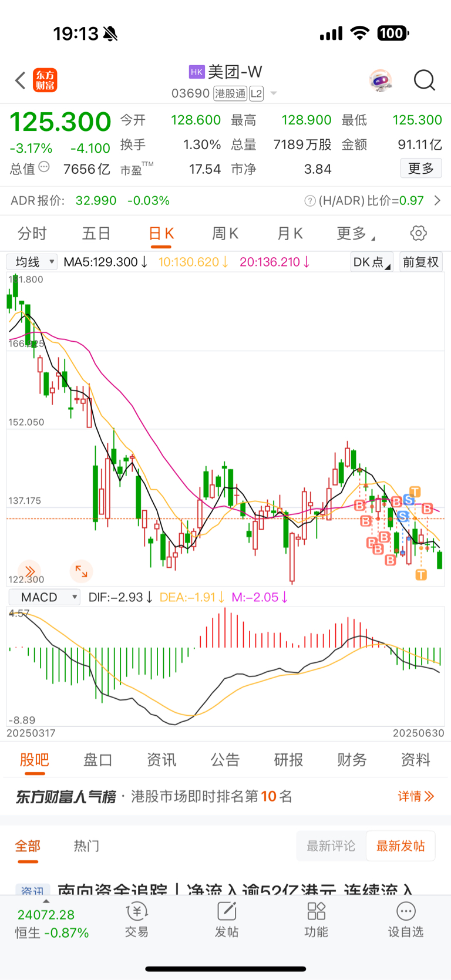Select the 热门 posts filter
The image size is (451, 980).
(x=86, y=846)
